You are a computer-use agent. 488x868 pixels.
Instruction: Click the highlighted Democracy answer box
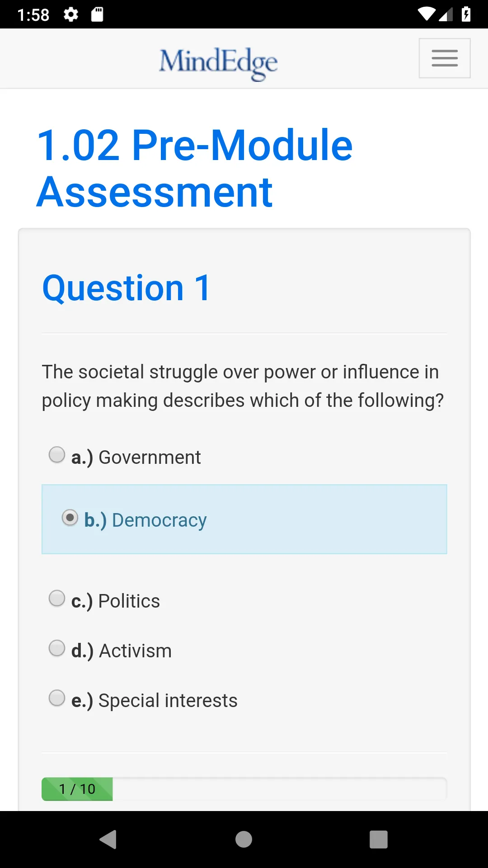(x=244, y=519)
